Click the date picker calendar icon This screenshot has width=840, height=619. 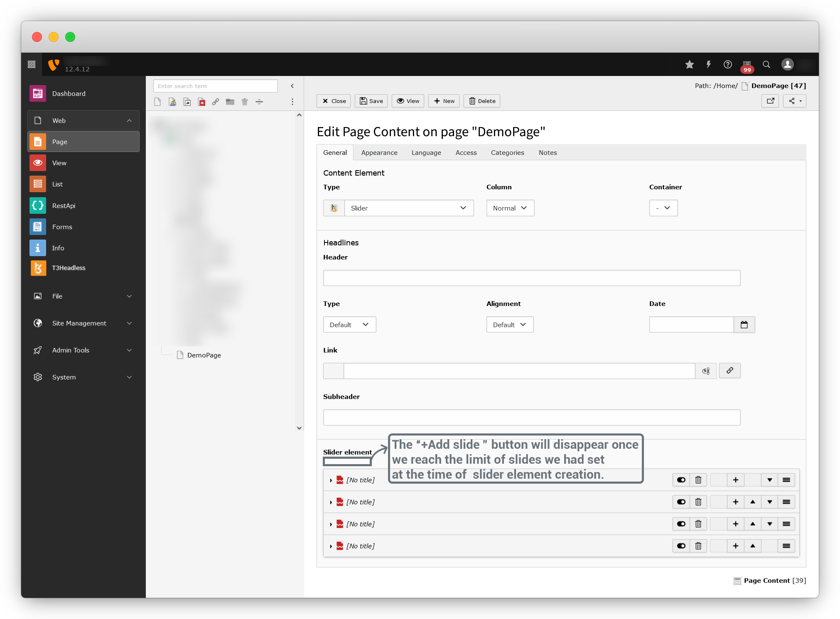[x=744, y=325]
